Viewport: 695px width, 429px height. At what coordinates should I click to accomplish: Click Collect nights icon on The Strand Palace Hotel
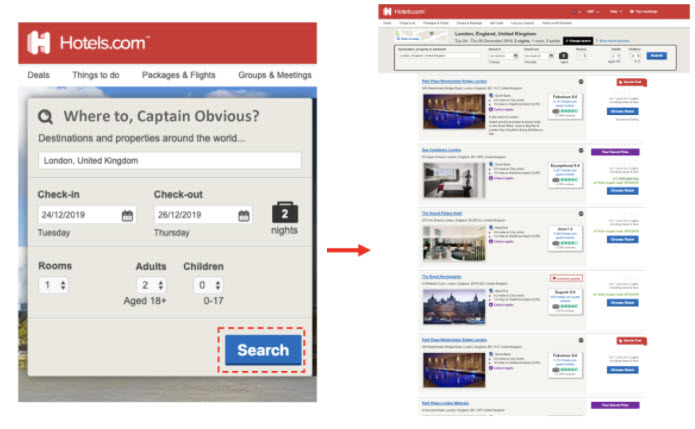491,242
